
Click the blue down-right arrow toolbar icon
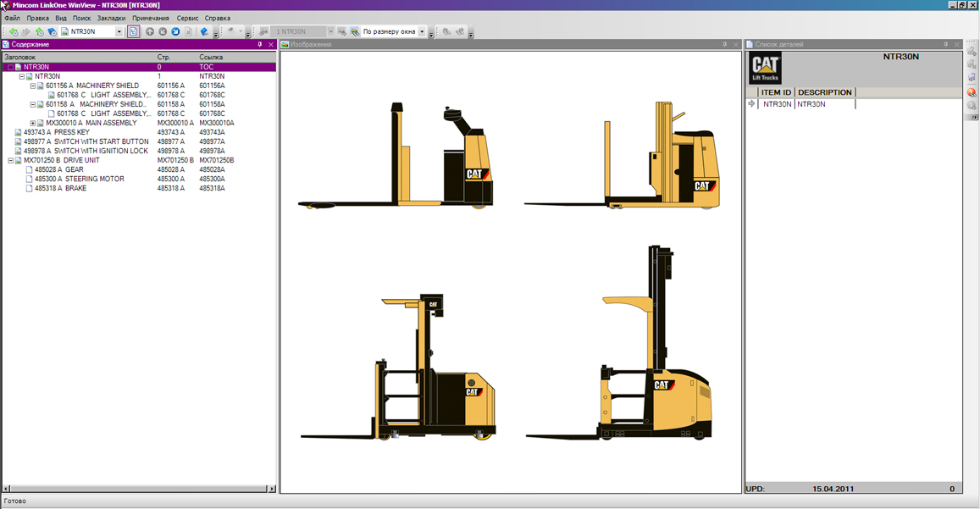pyautogui.click(x=175, y=32)
